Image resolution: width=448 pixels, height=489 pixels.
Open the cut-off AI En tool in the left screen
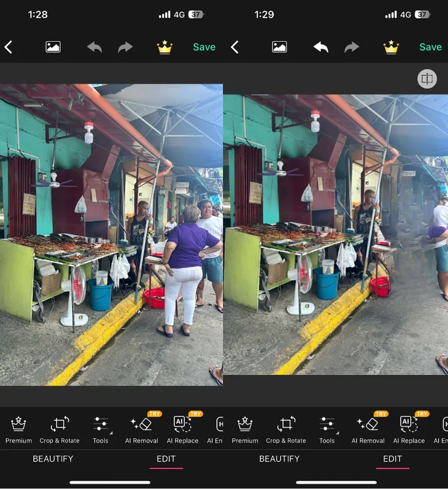(x=216, y=430)
